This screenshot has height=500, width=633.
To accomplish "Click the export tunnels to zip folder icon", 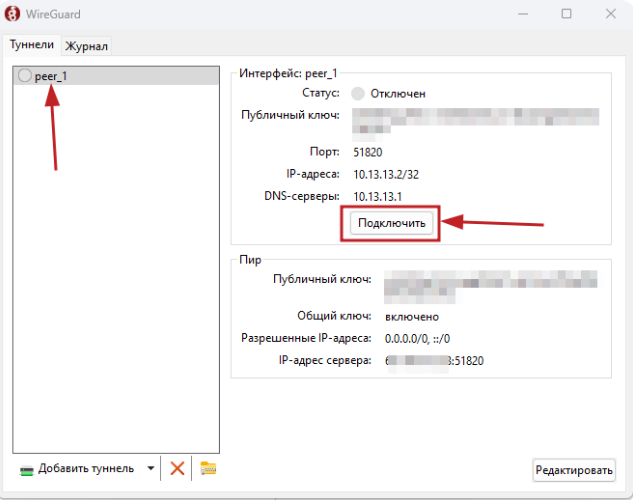I will pos(208,468).
